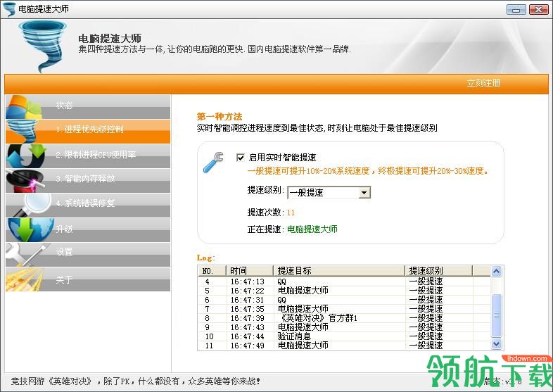Click the wrench tools icon for 设置
Screen dimensions: 553x392
pyautogui.click(x=27, y=255)
